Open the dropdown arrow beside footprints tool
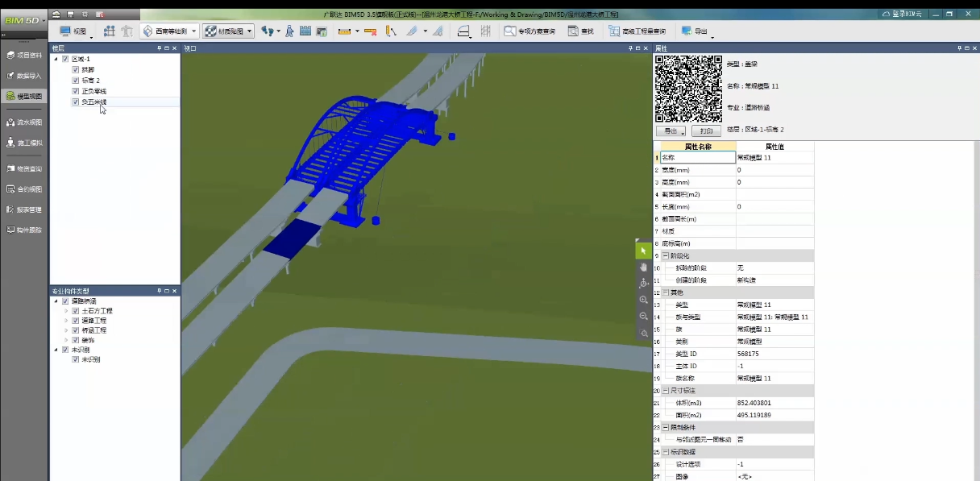Viewport: 980px width, 481px height. coord(278,31)
